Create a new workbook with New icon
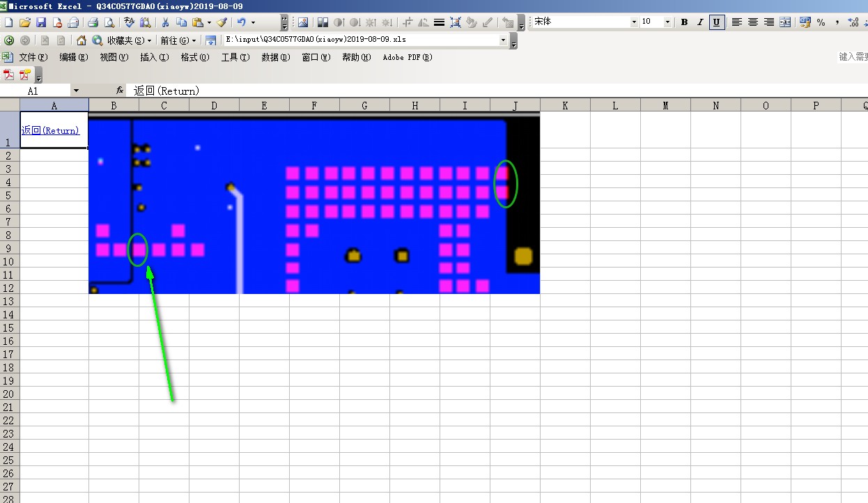Screen dimensions: 868x503 (x=8, y=22)
